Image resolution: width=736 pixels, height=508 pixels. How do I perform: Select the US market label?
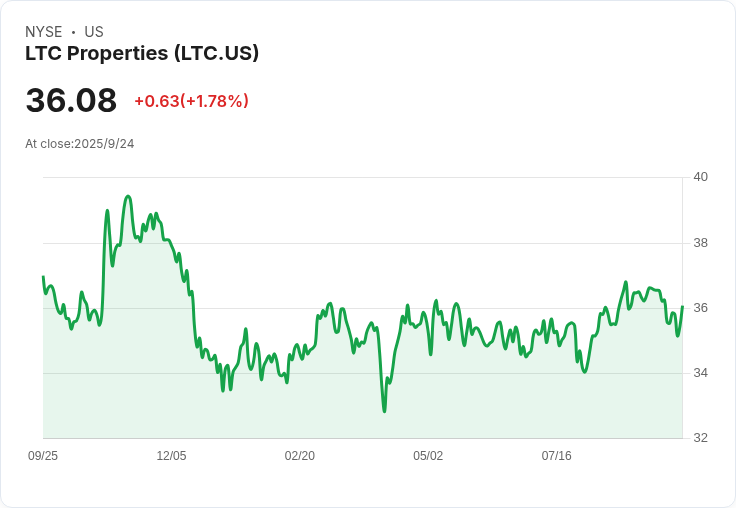coord(94,32)
